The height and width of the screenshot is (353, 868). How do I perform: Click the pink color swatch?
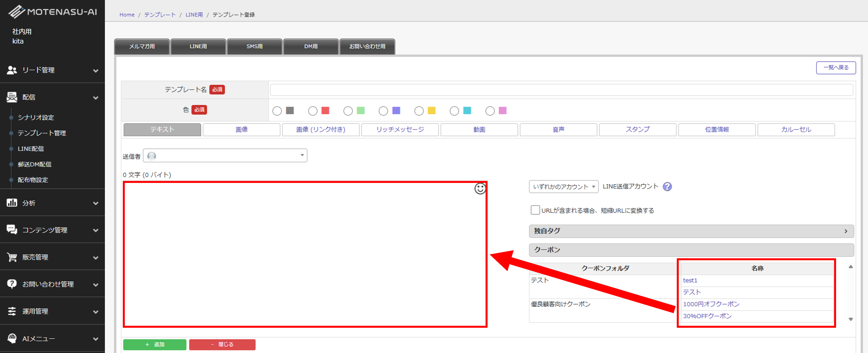(502, 110)
